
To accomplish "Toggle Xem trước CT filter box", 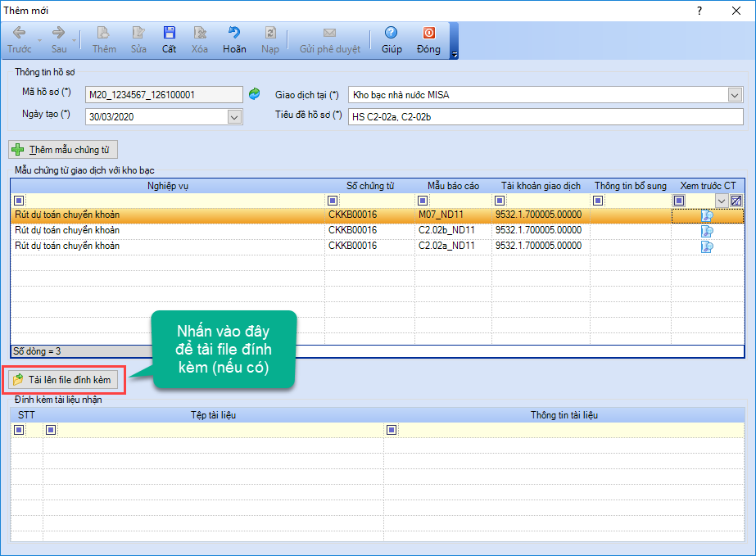I will tap(679, 201).
